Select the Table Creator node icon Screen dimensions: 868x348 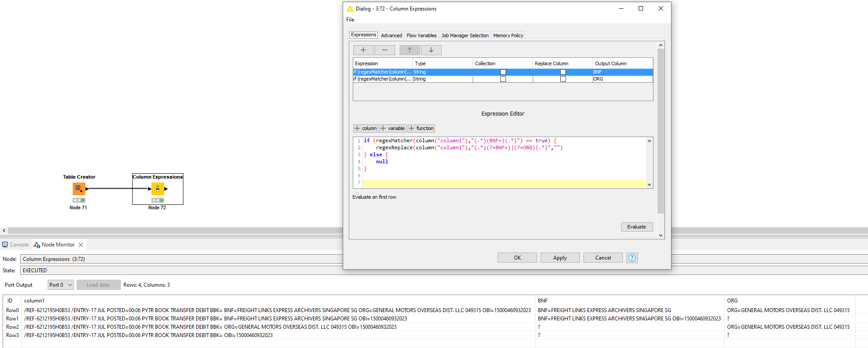click(x=79, y=189)
